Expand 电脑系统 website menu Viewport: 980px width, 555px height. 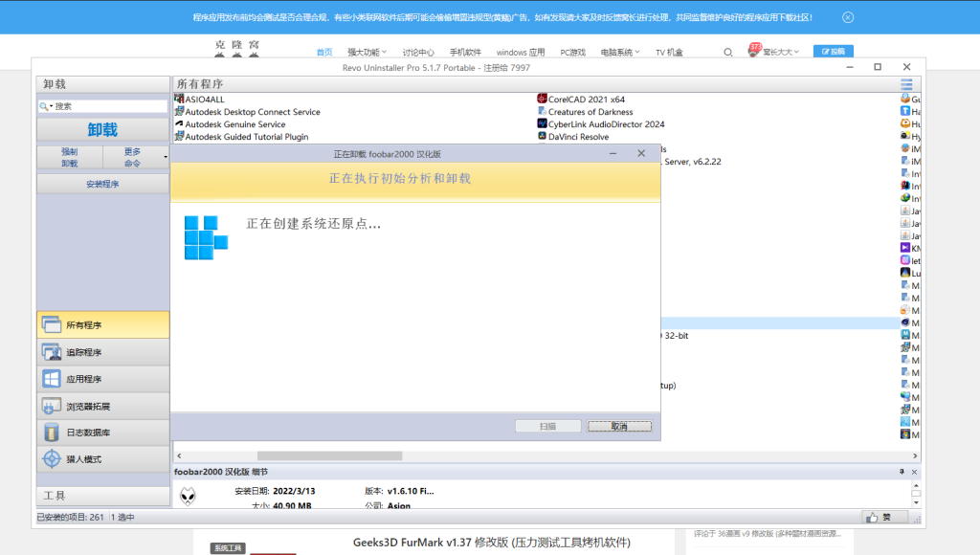(620, 53)
